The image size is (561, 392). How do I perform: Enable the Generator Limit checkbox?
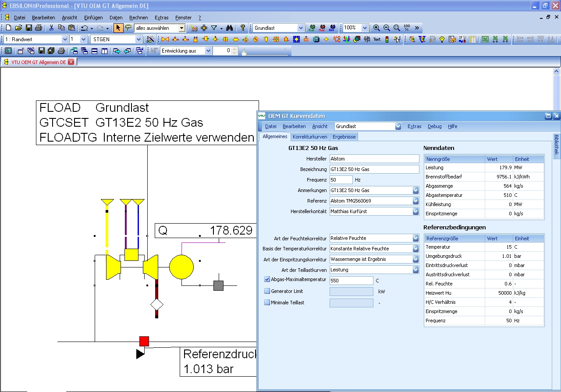pos(267,291)
